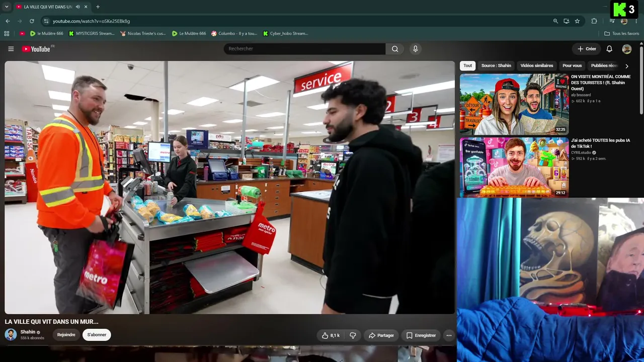The width and height of the screenshot is (644, 362).
Task: Like the video (8,1 k)
Action: [x=331, y=335]
